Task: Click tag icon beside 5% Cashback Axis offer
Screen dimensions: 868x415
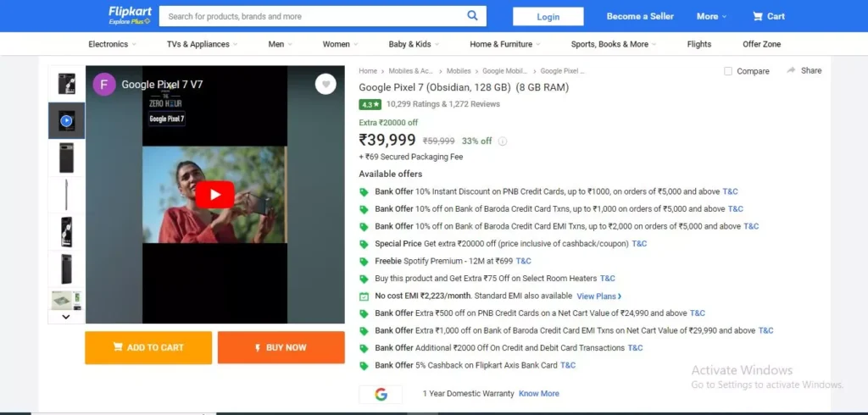Action: [364, 366]
